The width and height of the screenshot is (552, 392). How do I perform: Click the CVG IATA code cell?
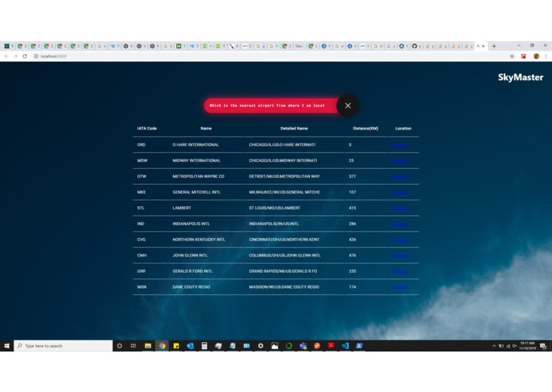click(141, 240)
